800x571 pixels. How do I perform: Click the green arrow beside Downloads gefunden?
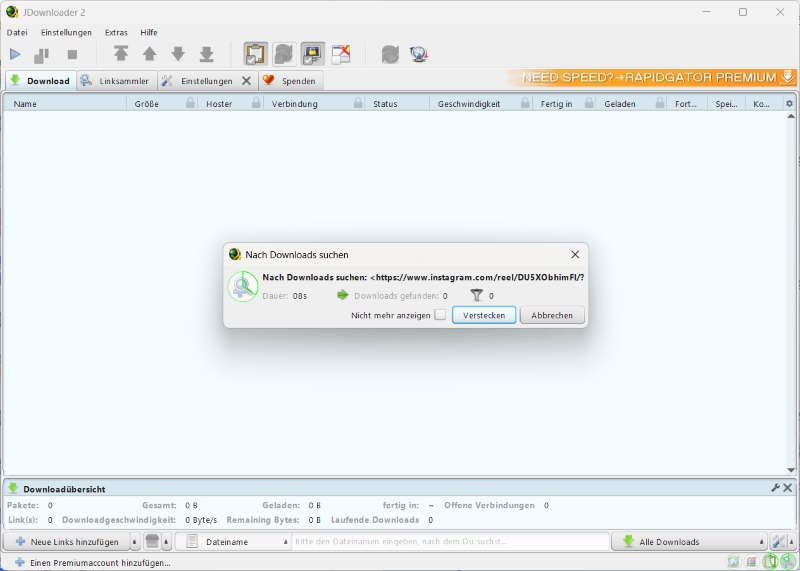pos(343,295)
